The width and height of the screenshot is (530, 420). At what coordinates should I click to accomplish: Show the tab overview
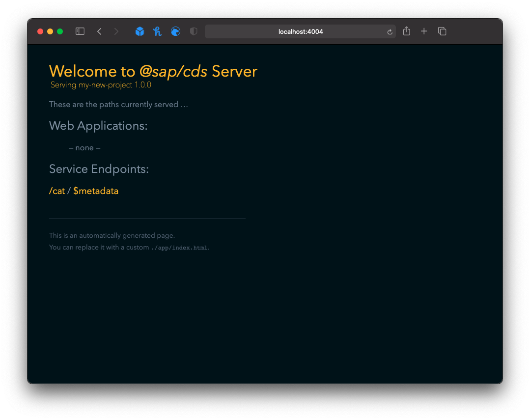pyautogui.click(x=442, y=31)
